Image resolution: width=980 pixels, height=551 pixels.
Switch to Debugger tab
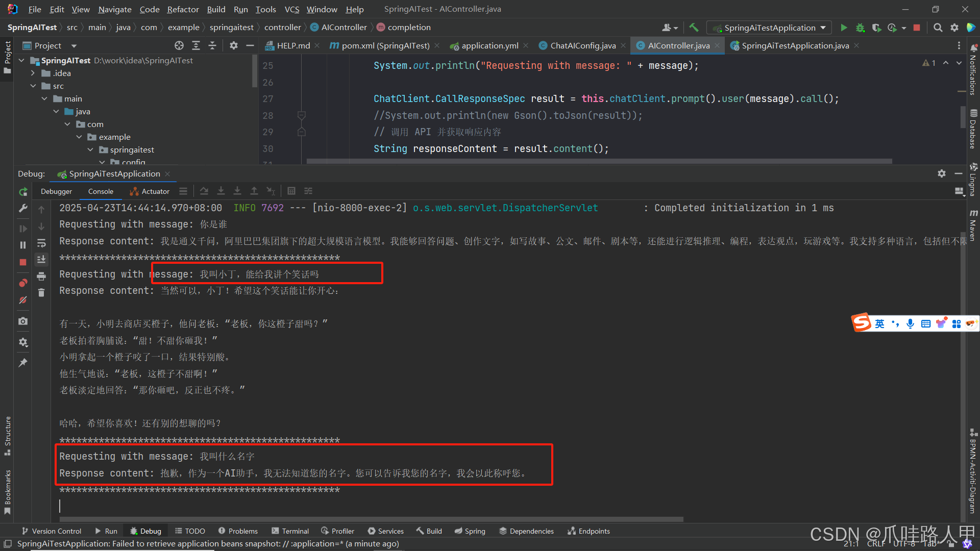(x=56, y=191)
